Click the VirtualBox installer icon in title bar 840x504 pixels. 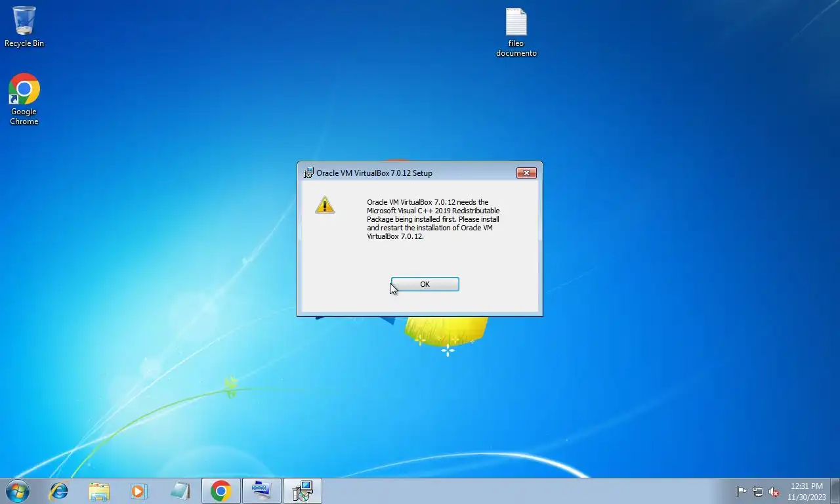(308, 173)
